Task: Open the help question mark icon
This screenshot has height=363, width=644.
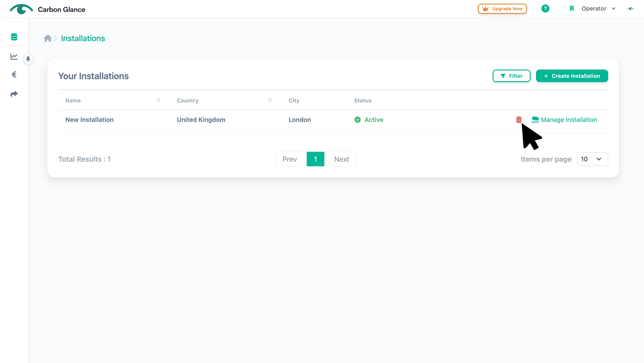Action: point(545,9)
